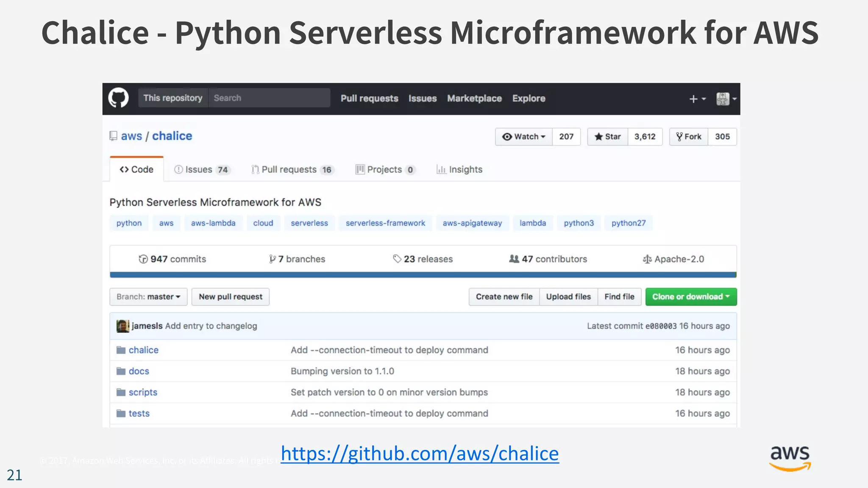Click the Find file button
This screenshot has width=868, height=488.
point(619,297)
